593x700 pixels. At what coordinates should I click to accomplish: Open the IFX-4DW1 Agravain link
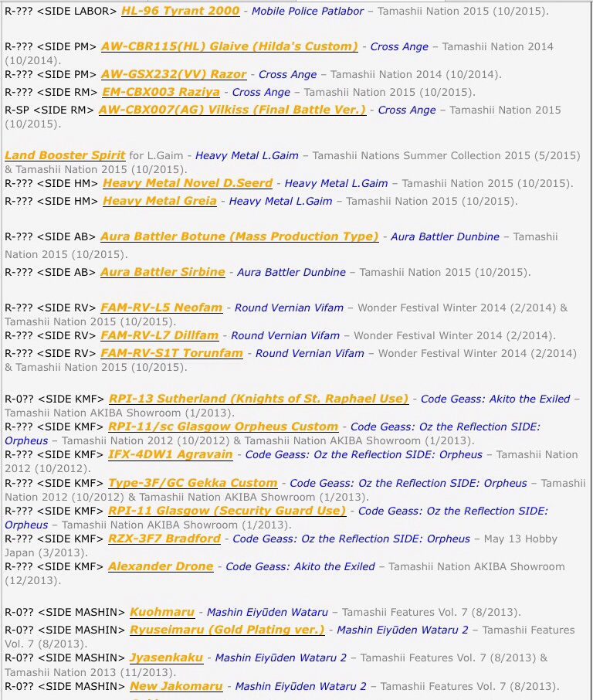tap(171, 454)
